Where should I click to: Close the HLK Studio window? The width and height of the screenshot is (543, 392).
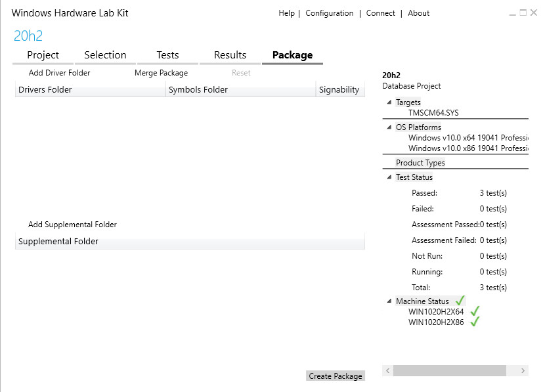click(534, 13)
